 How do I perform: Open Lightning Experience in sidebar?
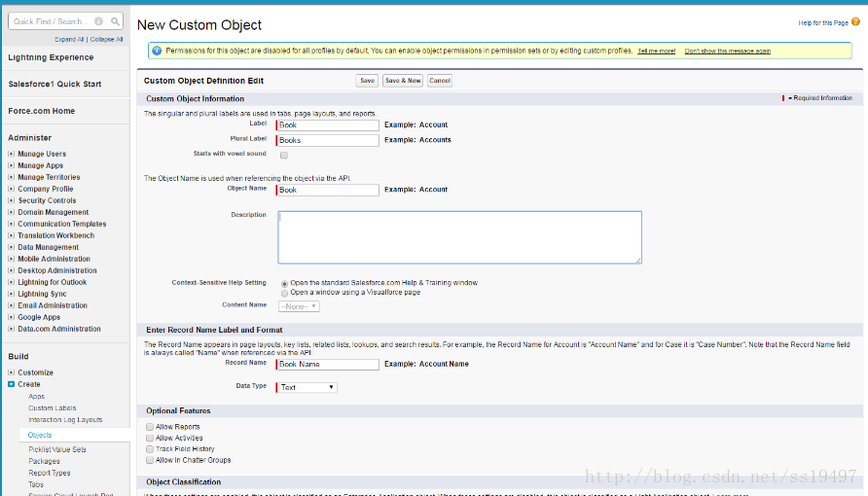51,57
